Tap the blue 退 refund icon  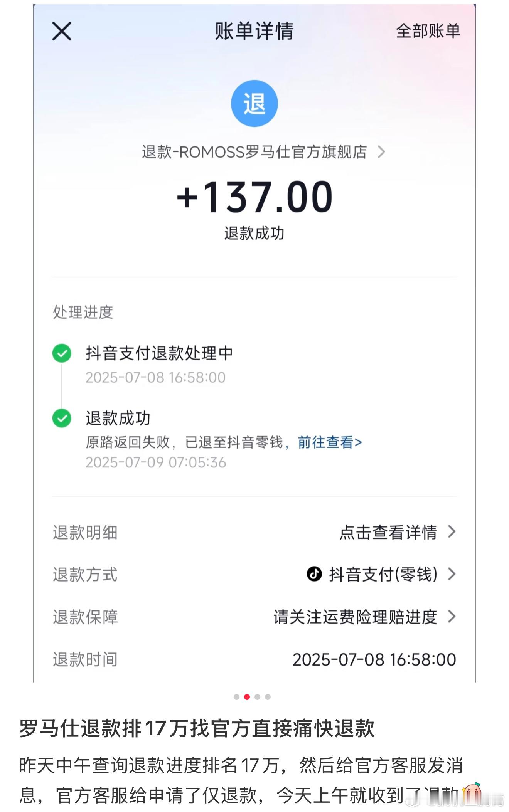pyautogui.click(x=254, y=103)
